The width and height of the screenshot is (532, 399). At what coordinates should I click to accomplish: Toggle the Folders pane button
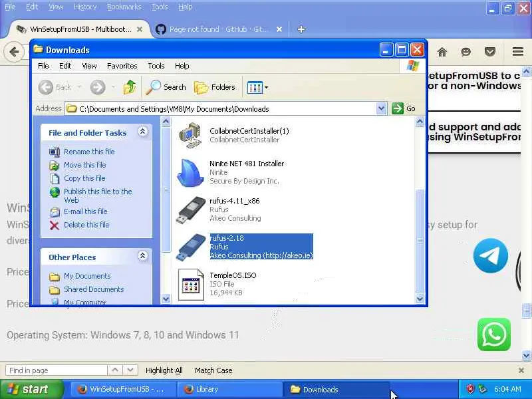(214, 87)
